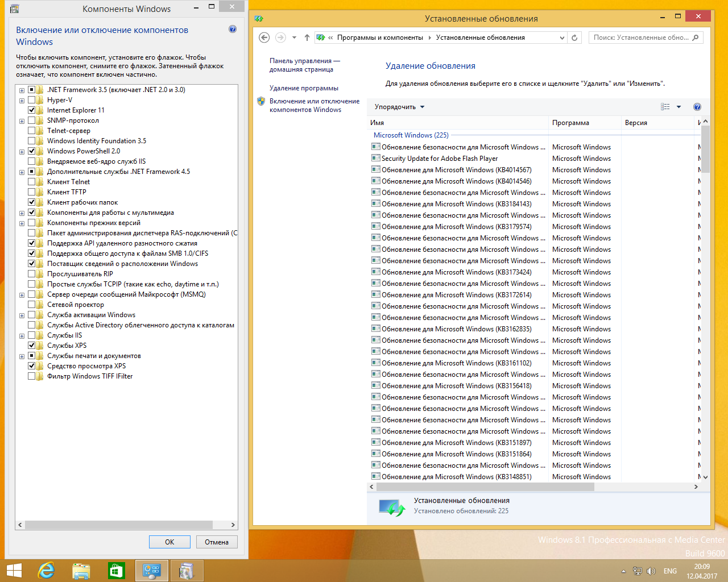Open File Explorer from taskbar
The height and width of the screenshot is (582, 728).
[x=81, y=571]
